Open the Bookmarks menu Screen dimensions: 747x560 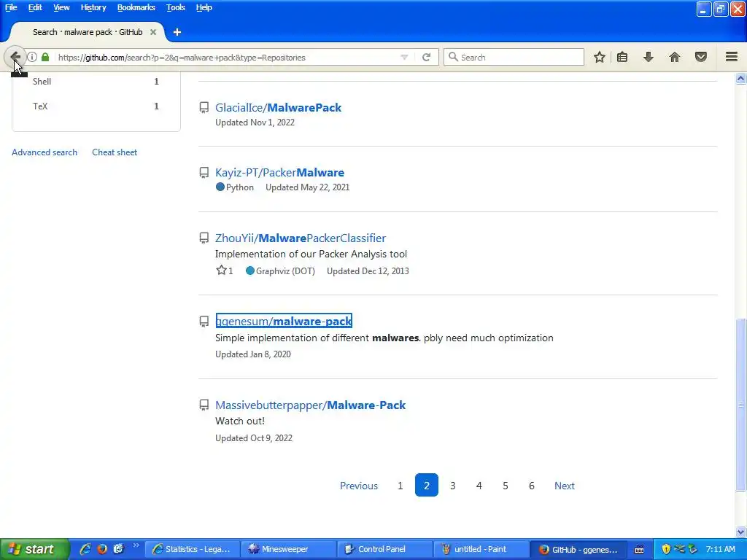pyautogui.click(x=136, y=7)
